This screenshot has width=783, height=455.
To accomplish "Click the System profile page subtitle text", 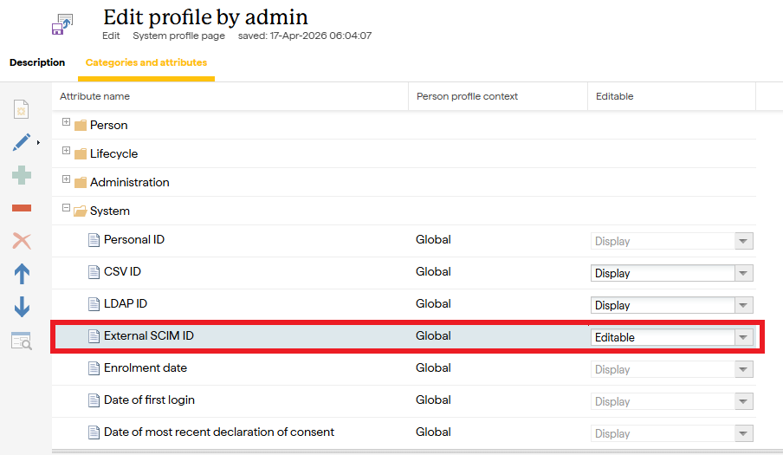I will [179, 36].
